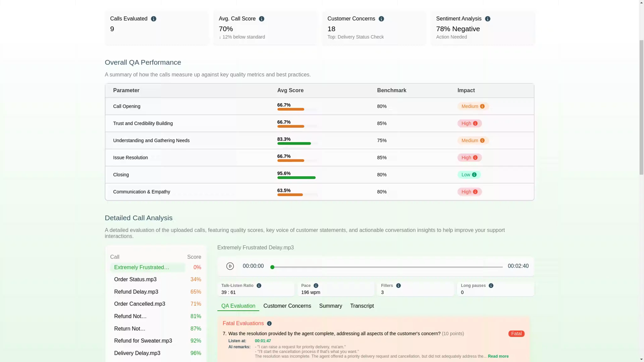Select Refund for Sweater.mp3 call
This screenshot has height=362, width=644.
[143, 341]
